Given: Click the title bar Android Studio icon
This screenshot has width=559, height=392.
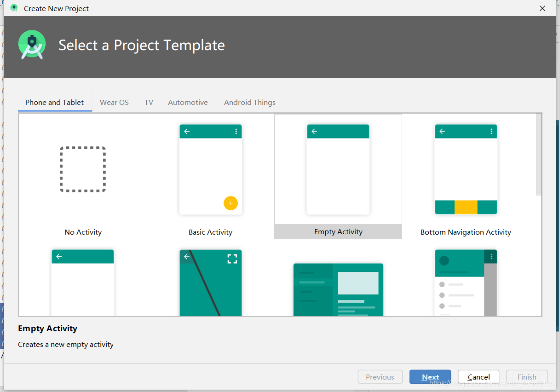Looking at the screenshot, I should coord(14,8).
